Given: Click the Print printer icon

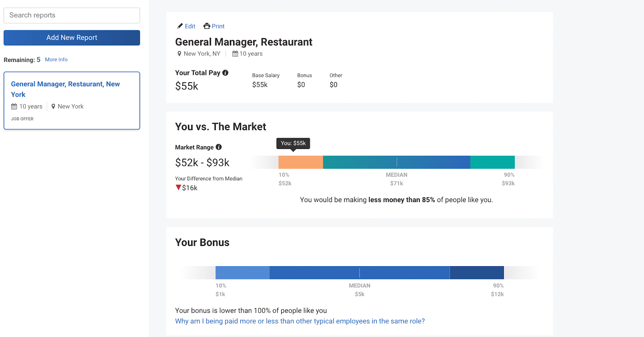Looking at the screenshot, I should tap(206, 26).
